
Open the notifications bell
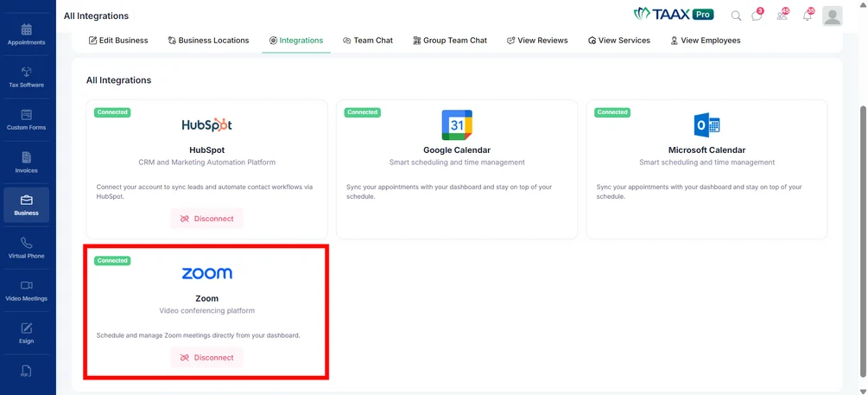[808, 15]
